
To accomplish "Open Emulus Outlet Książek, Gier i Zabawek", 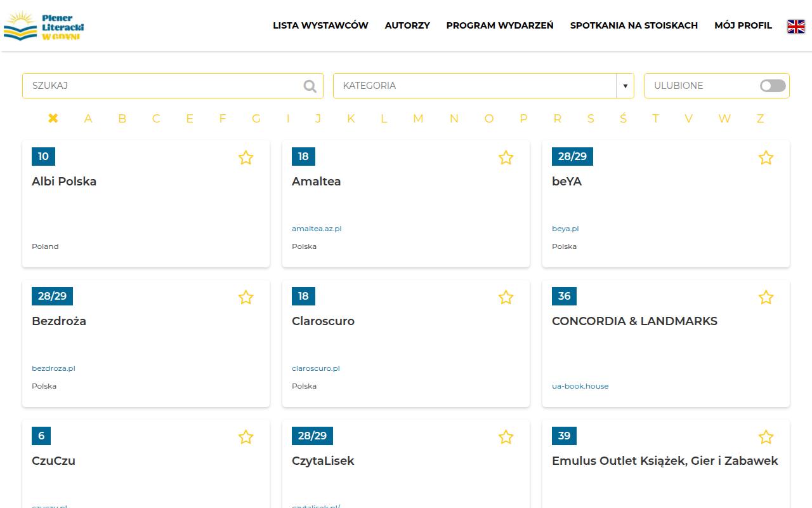I will [665, 461].
